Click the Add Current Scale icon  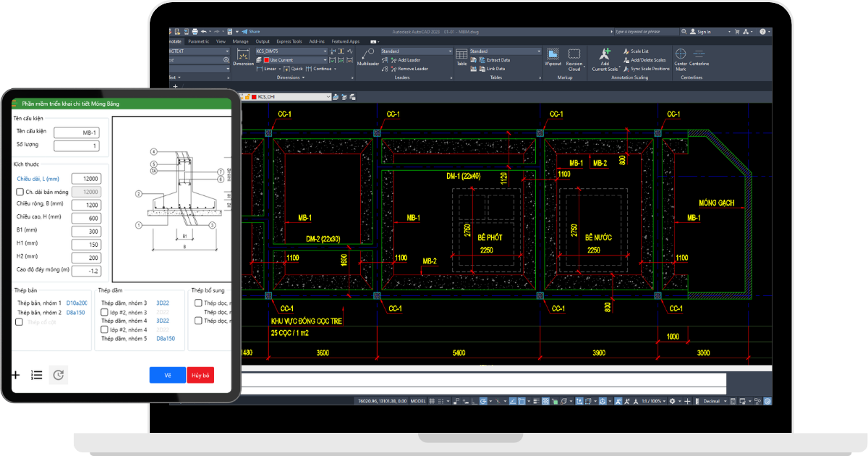pos(605,56)
